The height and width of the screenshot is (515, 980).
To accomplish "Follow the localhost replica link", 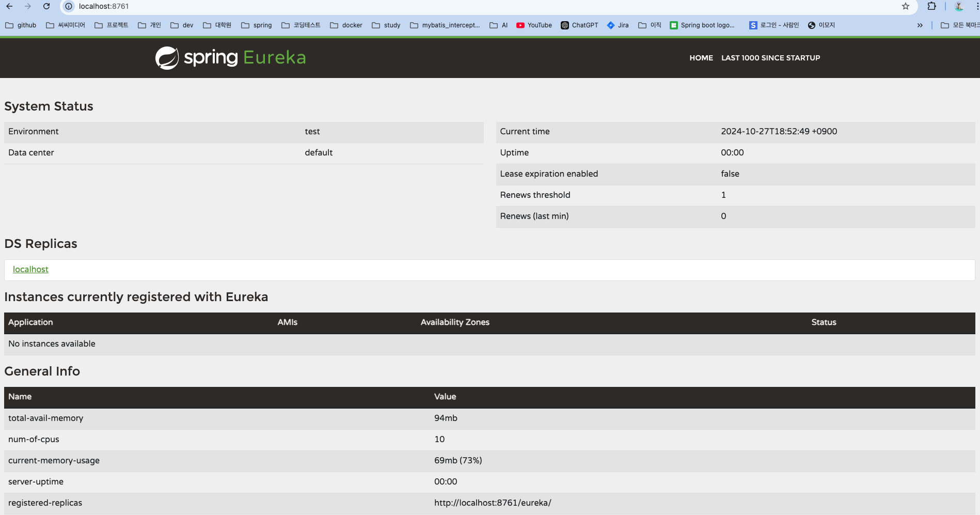I will coord(30,269).
